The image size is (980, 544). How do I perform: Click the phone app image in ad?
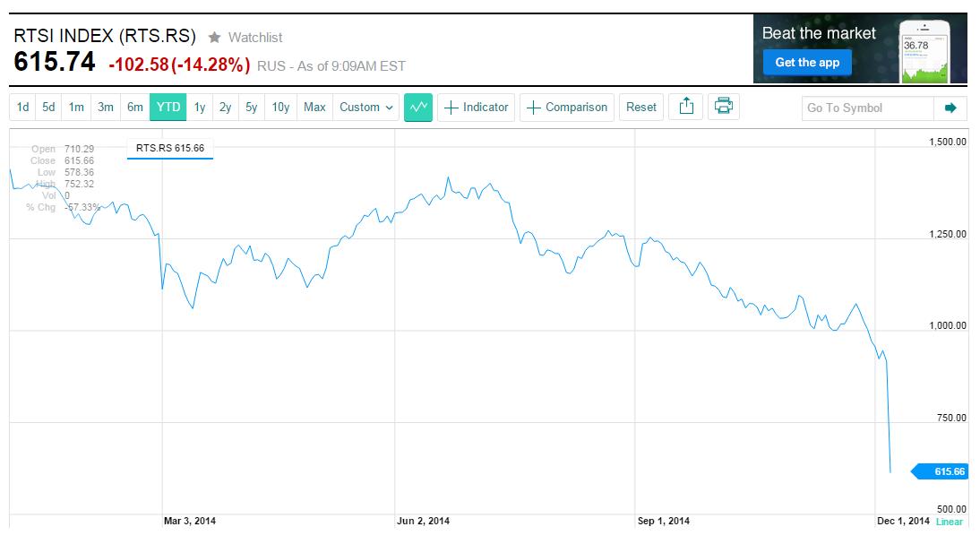click(x=924, y=52)
